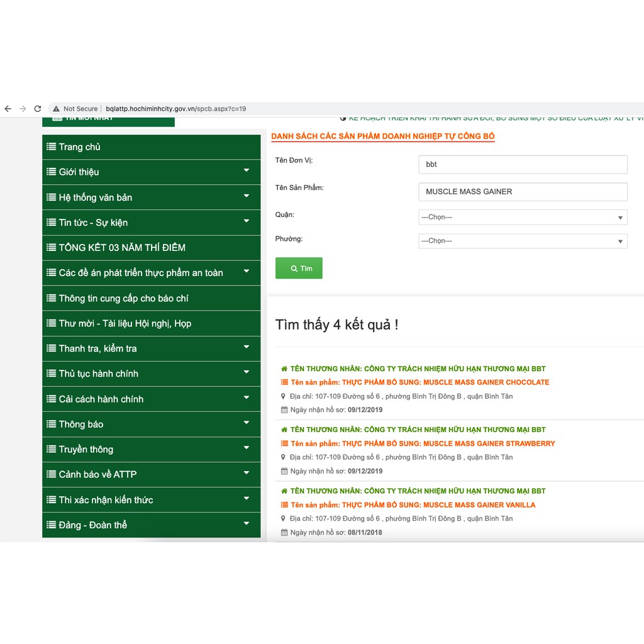Click the list icon beside Giới thiệu
644x644 pixels.
tap(52, 172)
